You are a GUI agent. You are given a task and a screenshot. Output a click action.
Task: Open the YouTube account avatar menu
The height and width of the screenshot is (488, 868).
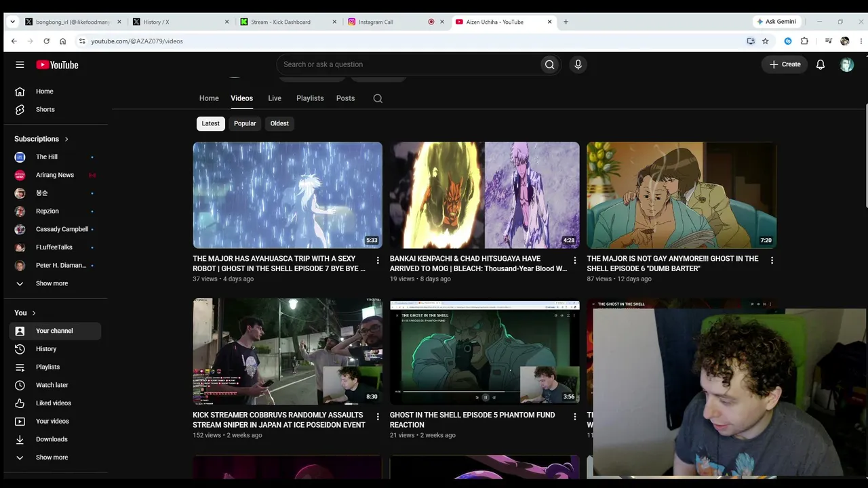click(846, 64)
